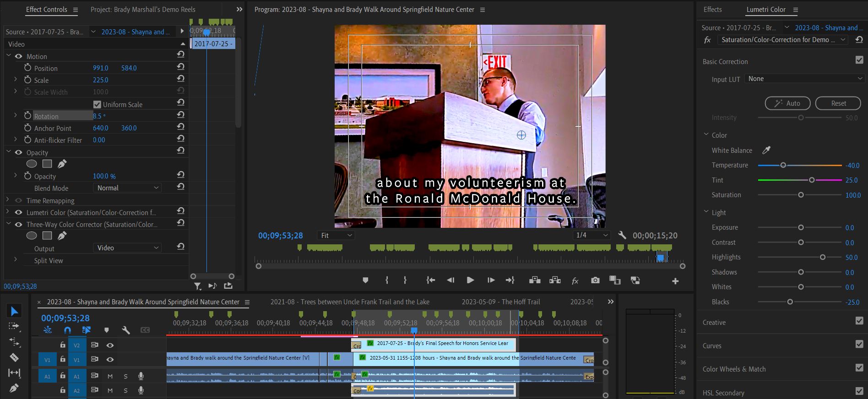Step back one frame
This screenshot has width=868, height=399.
(450, 280)
